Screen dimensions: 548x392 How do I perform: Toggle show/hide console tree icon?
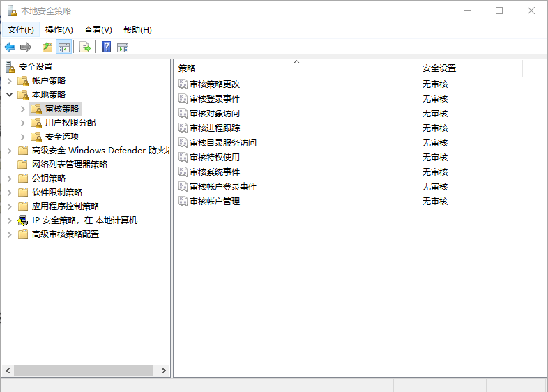[x=64, y=47]
